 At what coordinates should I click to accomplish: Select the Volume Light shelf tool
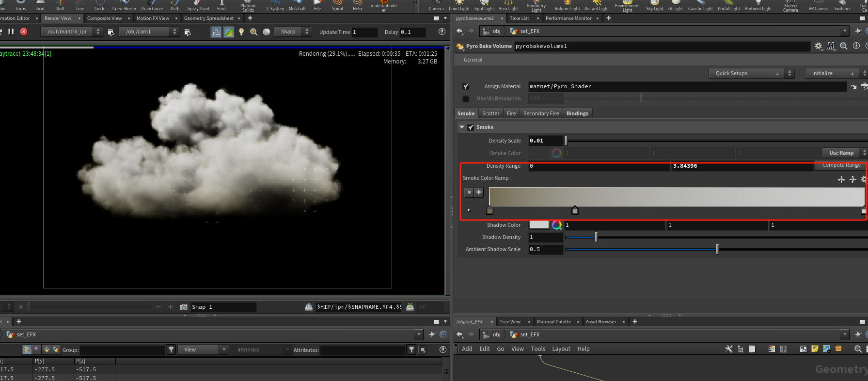click(x=568, y=6)
